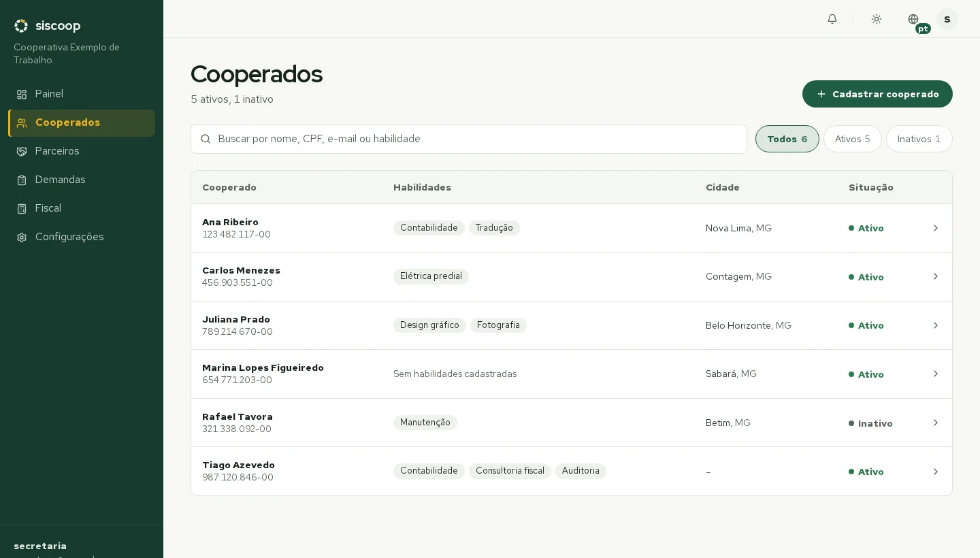Filter by Ativos 5

[x=853, y=139]
